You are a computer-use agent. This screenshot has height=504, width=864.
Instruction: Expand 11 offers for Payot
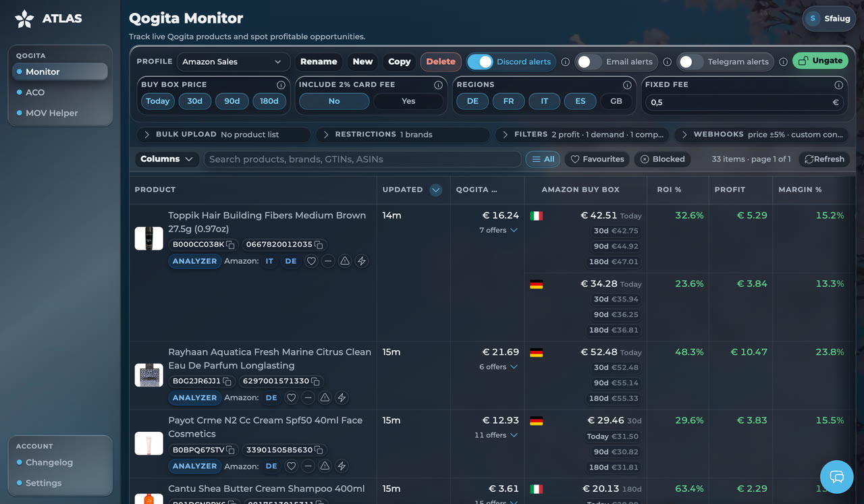click(x=496, y=435)
